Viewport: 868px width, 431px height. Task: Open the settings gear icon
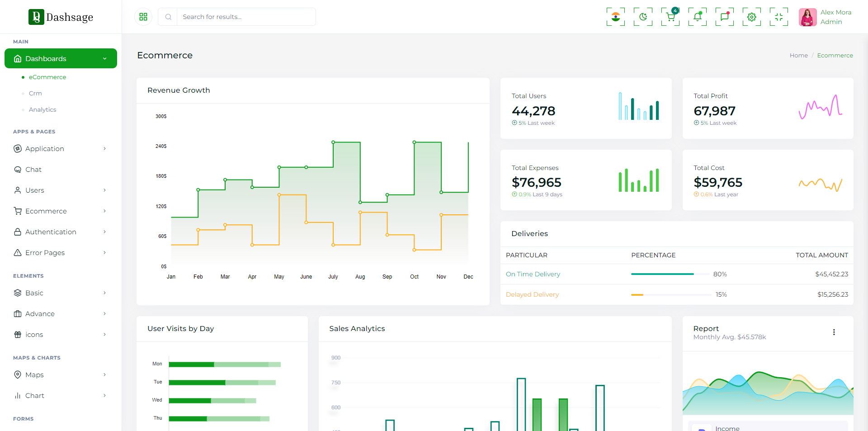tap(752, 17)
